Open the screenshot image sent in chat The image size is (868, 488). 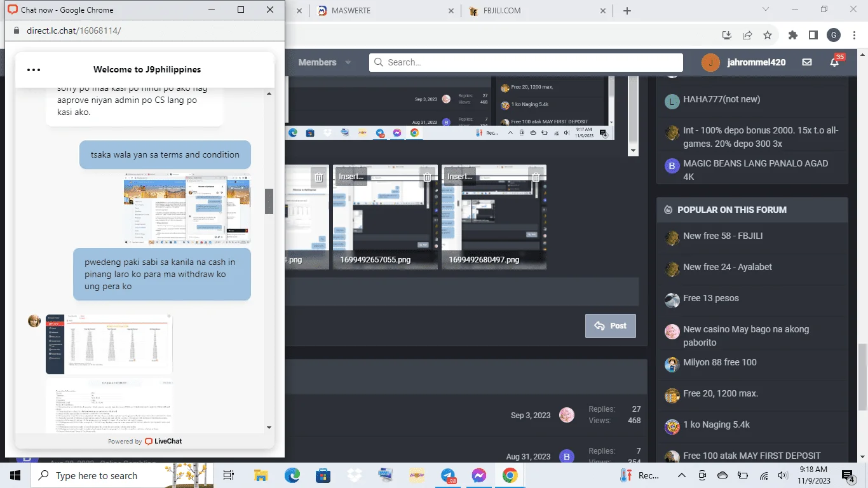[x=187, y=209]
